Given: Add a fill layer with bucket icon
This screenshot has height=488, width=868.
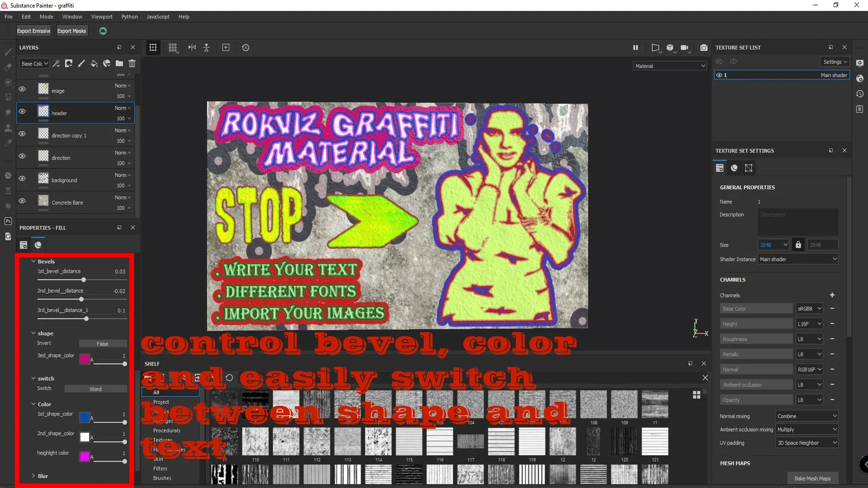Looking at the screenshot, I should 94,63.
